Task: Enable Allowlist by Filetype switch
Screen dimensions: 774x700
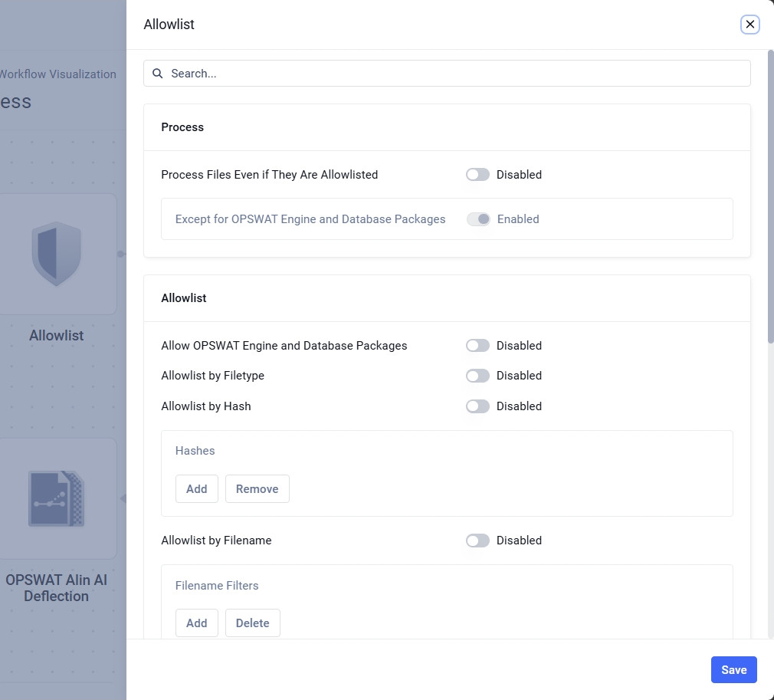Action: pyautogui.click(x=477, y=376)
